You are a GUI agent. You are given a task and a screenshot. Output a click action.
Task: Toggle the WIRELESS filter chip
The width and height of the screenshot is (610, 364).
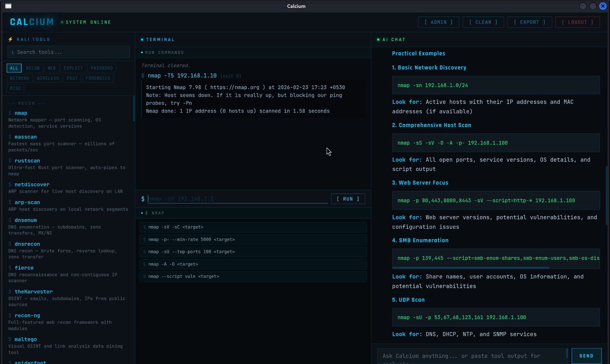click(x=48, y=78)
